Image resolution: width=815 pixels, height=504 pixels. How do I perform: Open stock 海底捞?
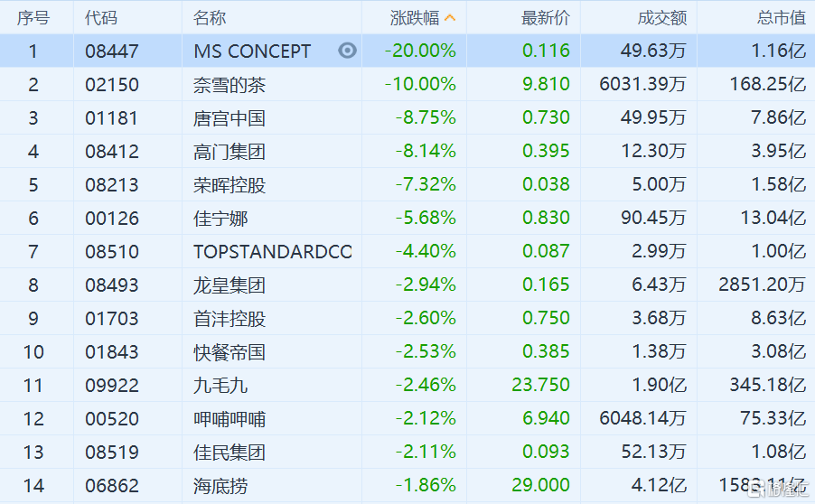pos(220,486)
